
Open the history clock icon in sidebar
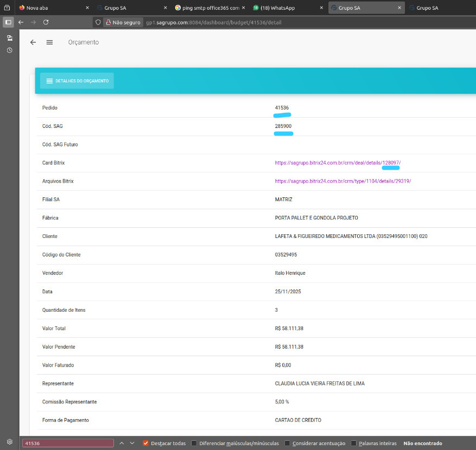[9, 50]
